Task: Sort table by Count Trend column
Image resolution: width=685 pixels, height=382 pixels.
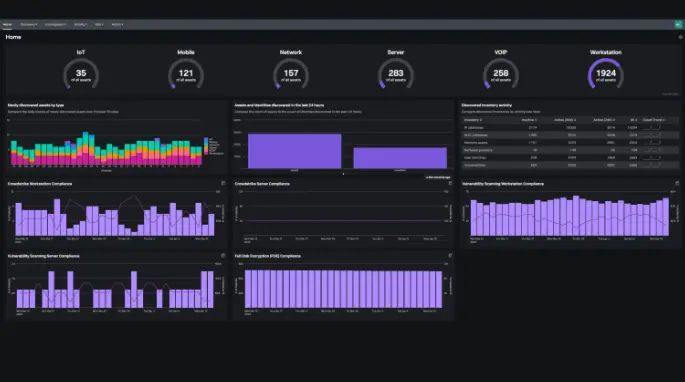Action: tap(654, 120)
